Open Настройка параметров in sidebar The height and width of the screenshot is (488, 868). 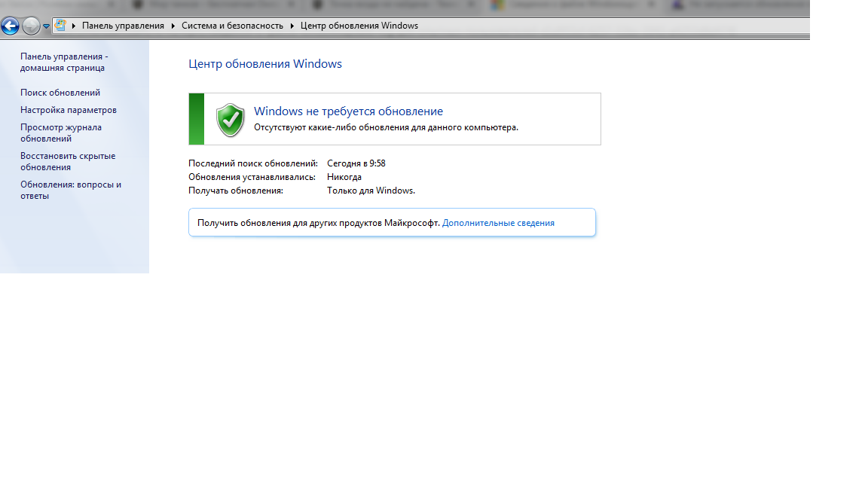point(69,109)
